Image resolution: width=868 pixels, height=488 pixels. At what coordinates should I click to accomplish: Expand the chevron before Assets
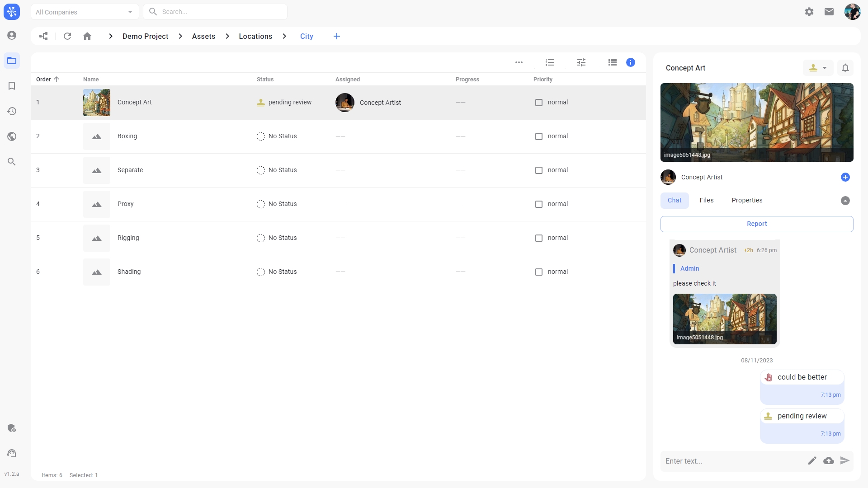pyautogui.click(x=180, y=36)
